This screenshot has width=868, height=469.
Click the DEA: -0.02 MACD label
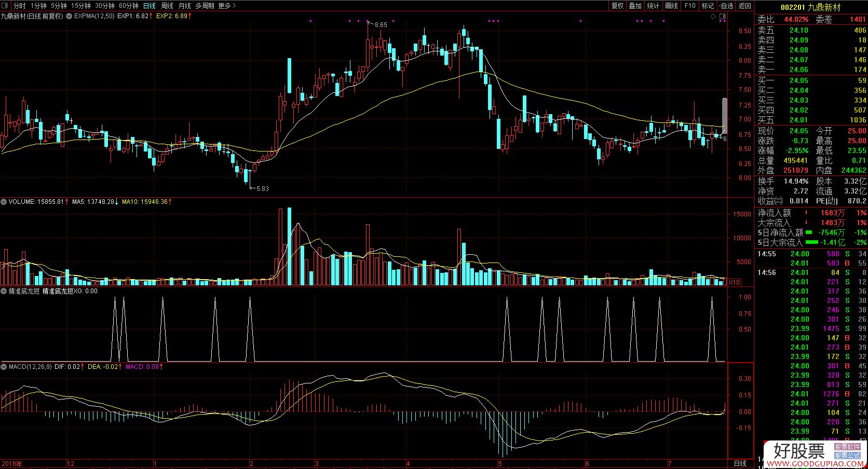pyautogui.click(x=104, y=366)
